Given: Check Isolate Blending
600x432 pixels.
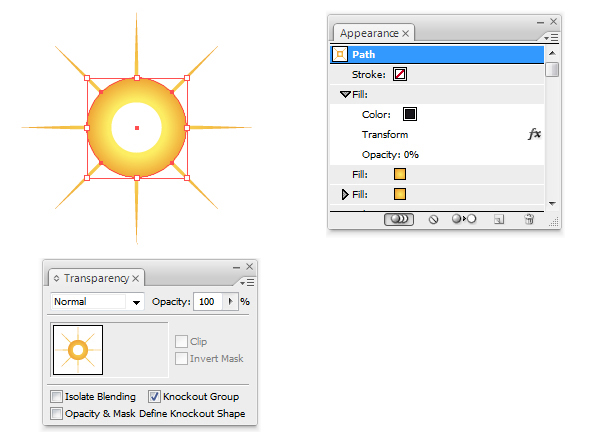Looking at the screenshot, I should [56, 396].
